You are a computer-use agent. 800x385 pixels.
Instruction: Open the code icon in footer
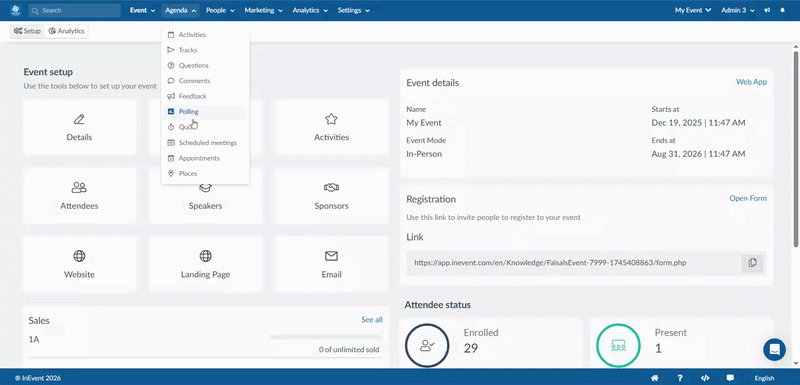click(705, 378)
